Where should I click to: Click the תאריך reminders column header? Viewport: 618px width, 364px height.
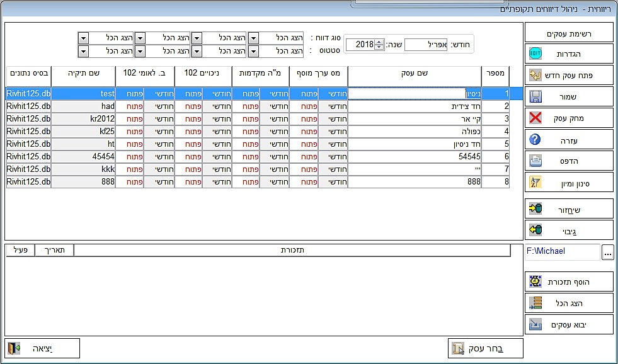point(54,250)
